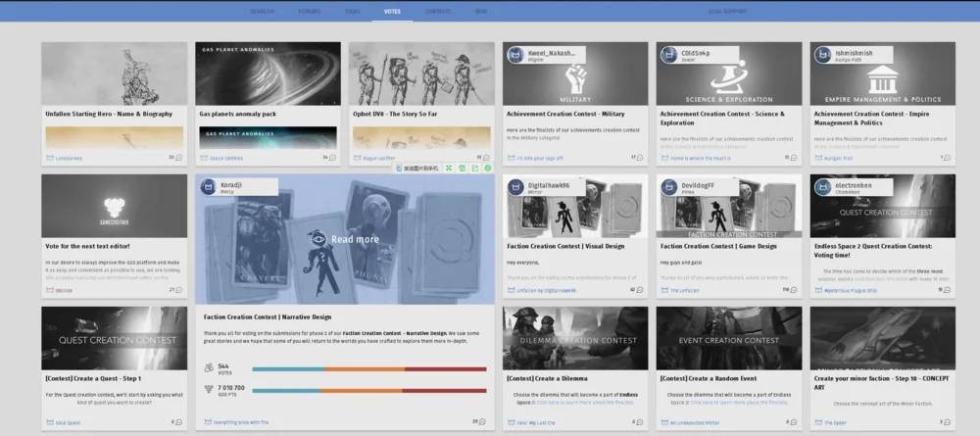Image resolution: width=980 pixels, height=436 pixels.
Task: Open An Unexpected Visitor link
Action: pyautogui.click(x=697, y=423)
